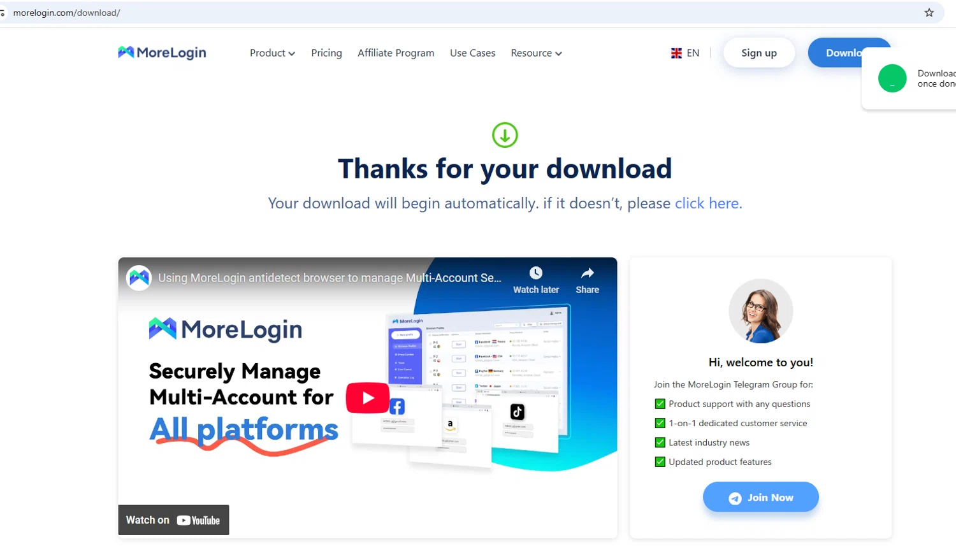956x560 pixels.
Task: Click the MoreLogin logo in header
Action: [x=162, y=52]
